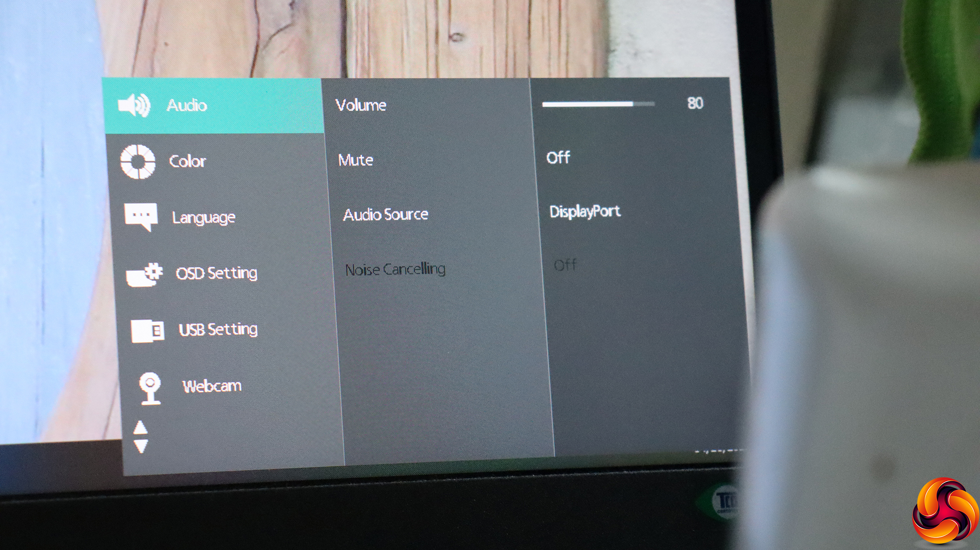Click the Webcam camera icon
Screen dimensions: 980x550
coord(150,388)
